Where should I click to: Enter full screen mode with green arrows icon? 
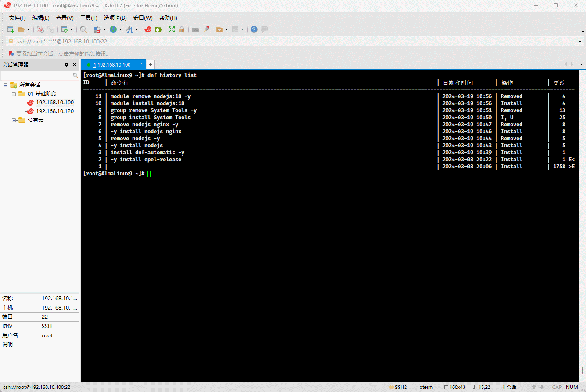coord(172,29)
